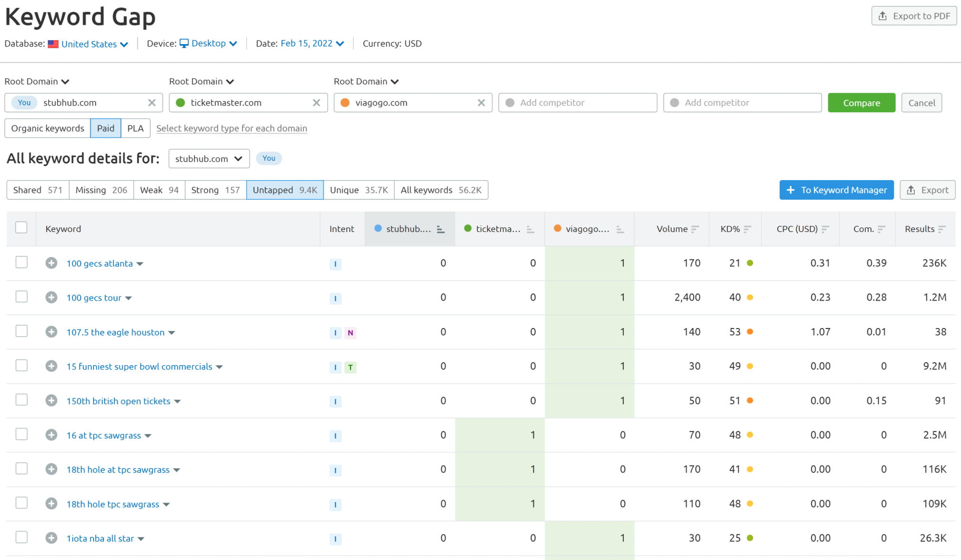The width and height of the screenshot is (961, 560).
Task: Sort by viagogo column sort icon
Action: [620, 230]
